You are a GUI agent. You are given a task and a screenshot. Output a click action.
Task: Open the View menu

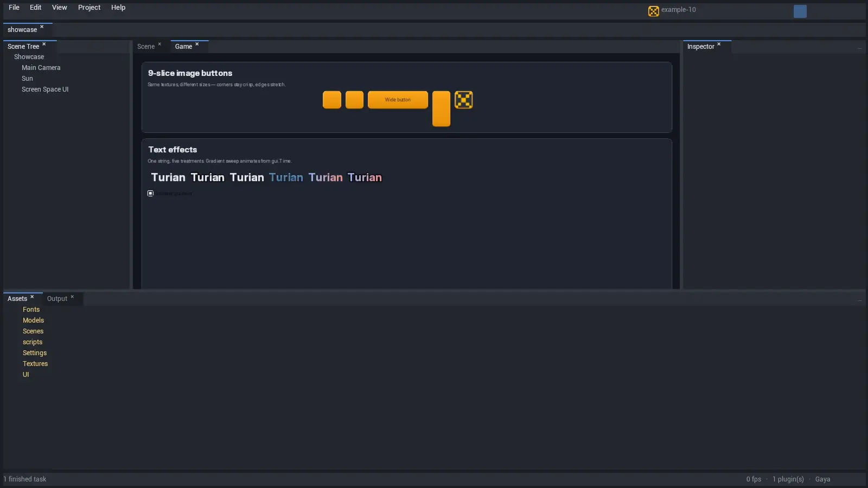(x=60, y=8)
